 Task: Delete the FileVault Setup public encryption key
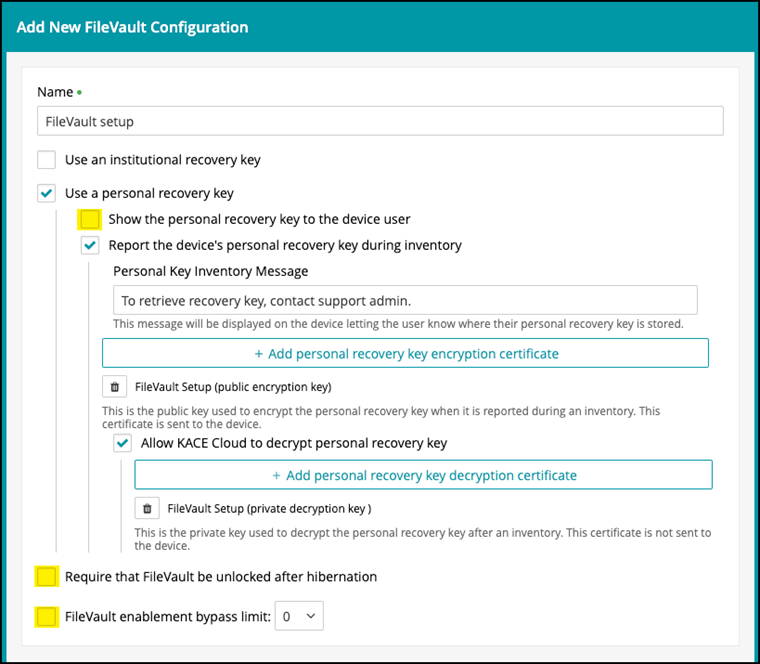(114, 386)
